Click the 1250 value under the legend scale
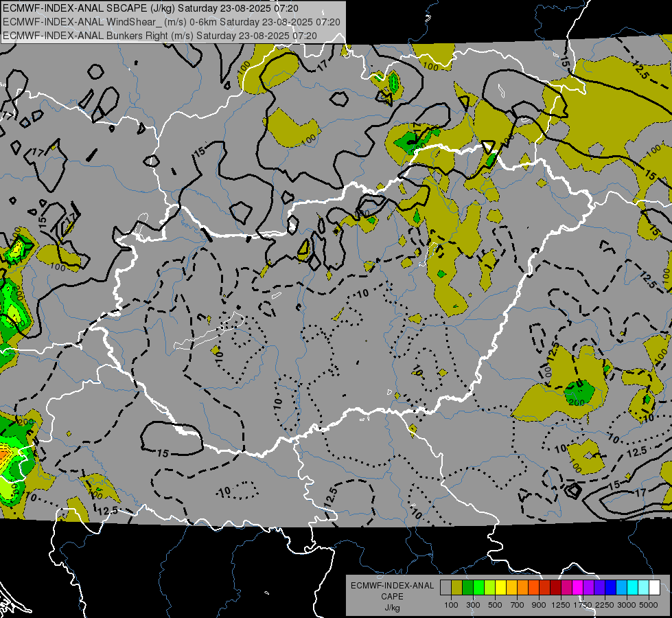The height and width of the screenshot is (618, 672). 561,605
